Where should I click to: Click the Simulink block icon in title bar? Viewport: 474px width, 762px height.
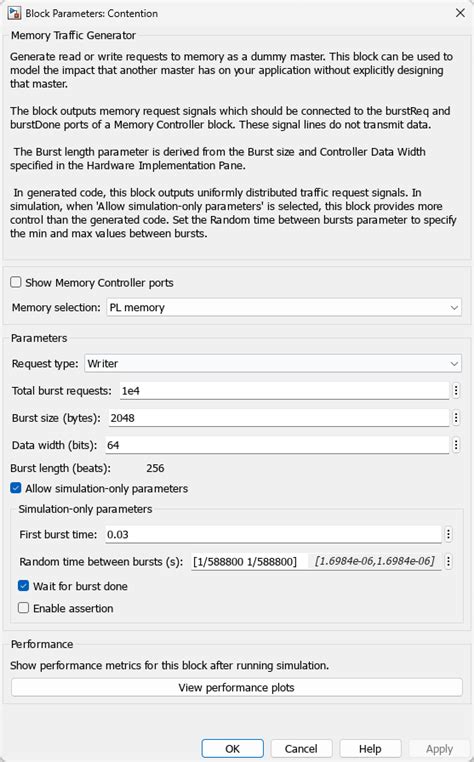coord(14,13)
